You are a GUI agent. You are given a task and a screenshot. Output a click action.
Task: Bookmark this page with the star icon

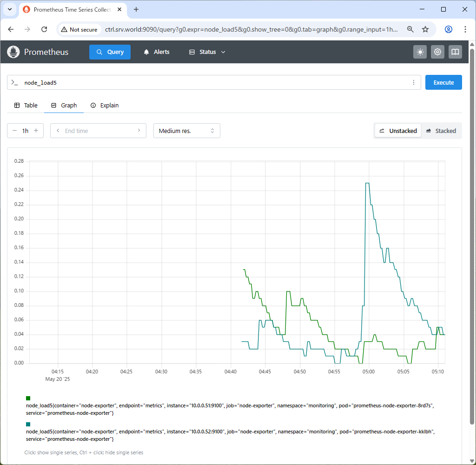click(425, 29)
